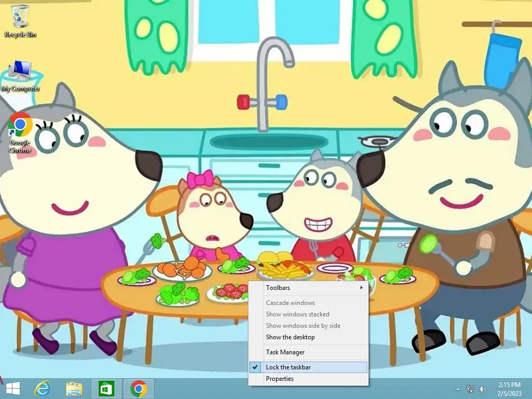The image size is (532, 399).
Task: Select the Recycle Bin desktop icon
Action: 20,21
